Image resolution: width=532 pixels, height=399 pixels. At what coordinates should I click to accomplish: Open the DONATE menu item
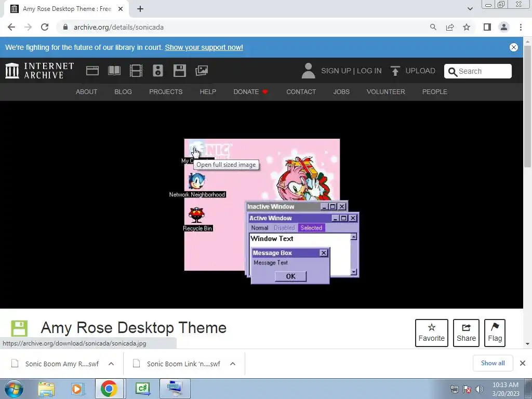(250, 91)
